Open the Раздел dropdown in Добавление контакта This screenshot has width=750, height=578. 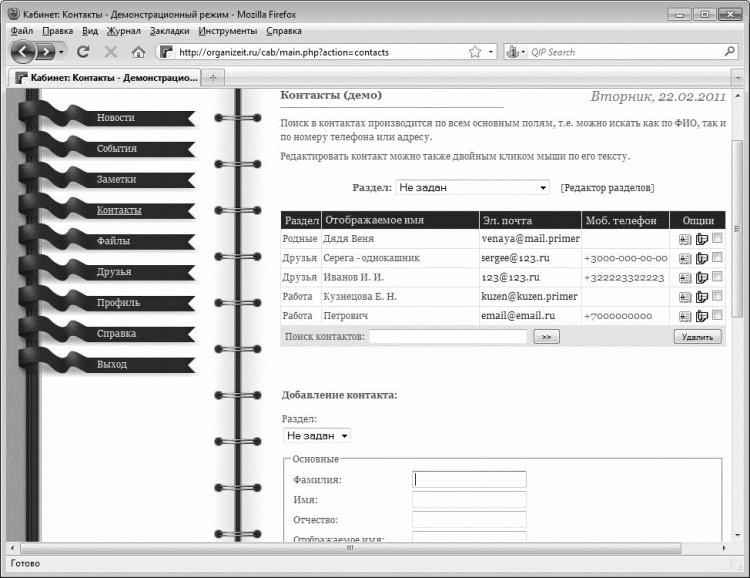click(317, 435)
